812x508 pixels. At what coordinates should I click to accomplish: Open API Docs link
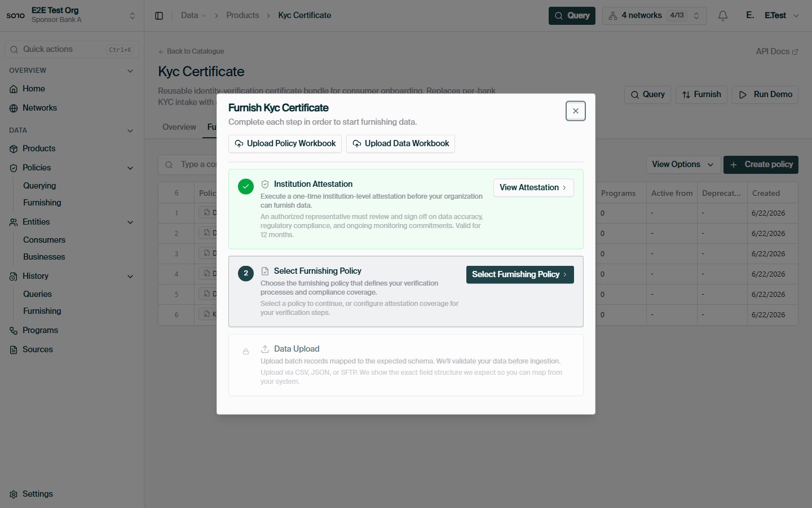click(x=777, y=51)
